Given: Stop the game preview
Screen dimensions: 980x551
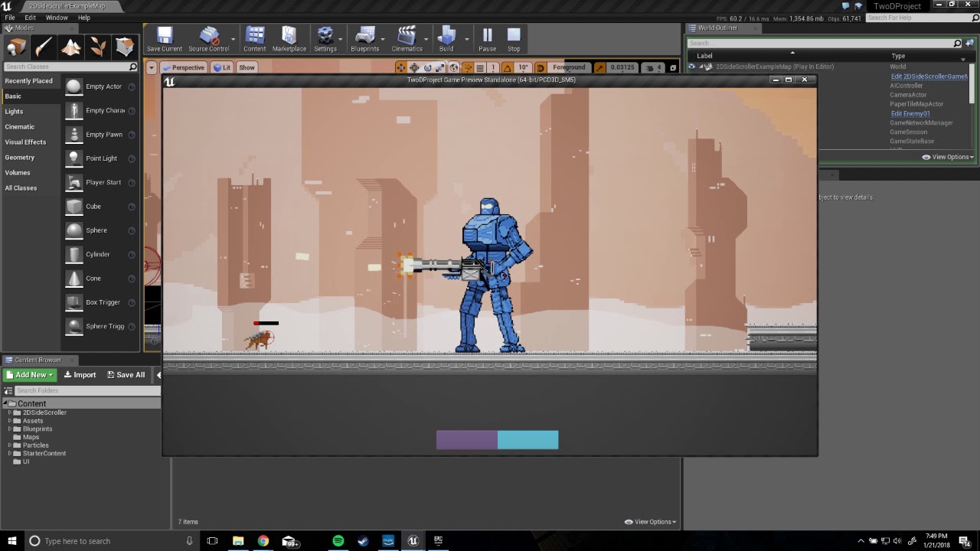Looking at the screenshot, I should [514, 35].
